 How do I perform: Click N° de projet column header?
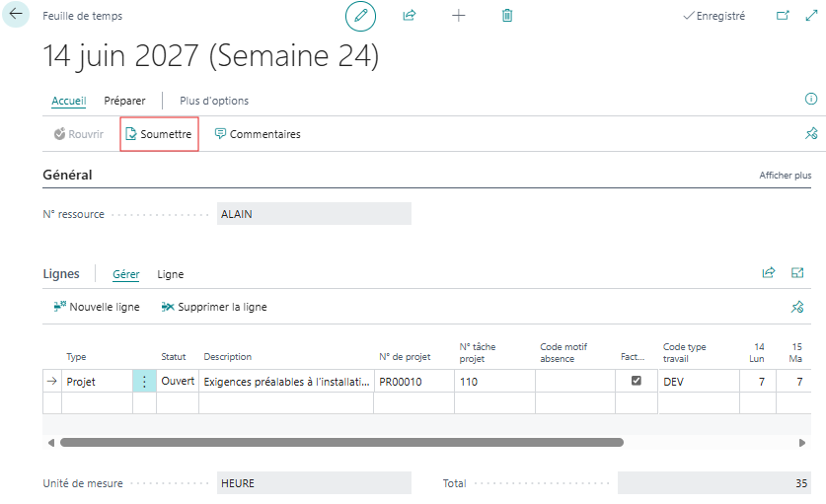pos(405,356)
